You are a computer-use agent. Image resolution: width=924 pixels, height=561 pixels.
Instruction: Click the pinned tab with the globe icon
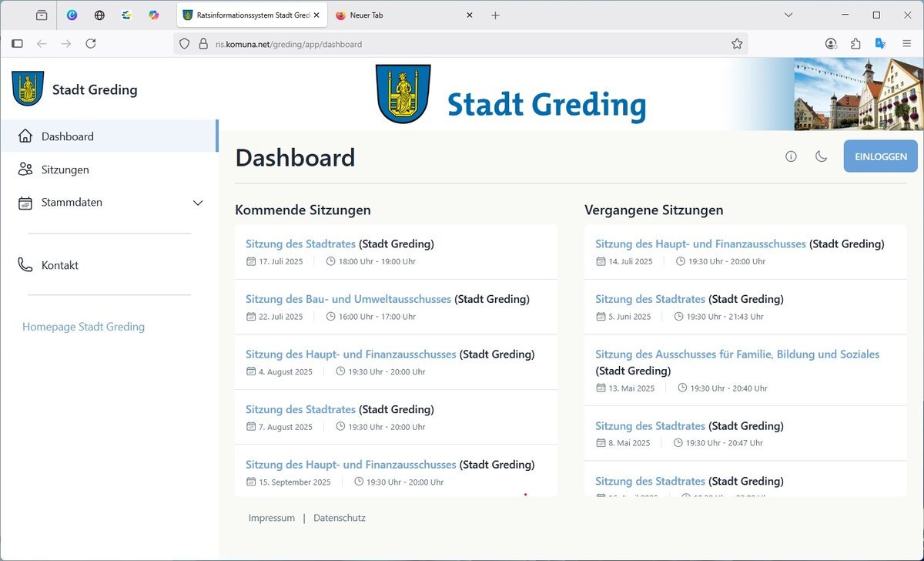pos(99,15)
